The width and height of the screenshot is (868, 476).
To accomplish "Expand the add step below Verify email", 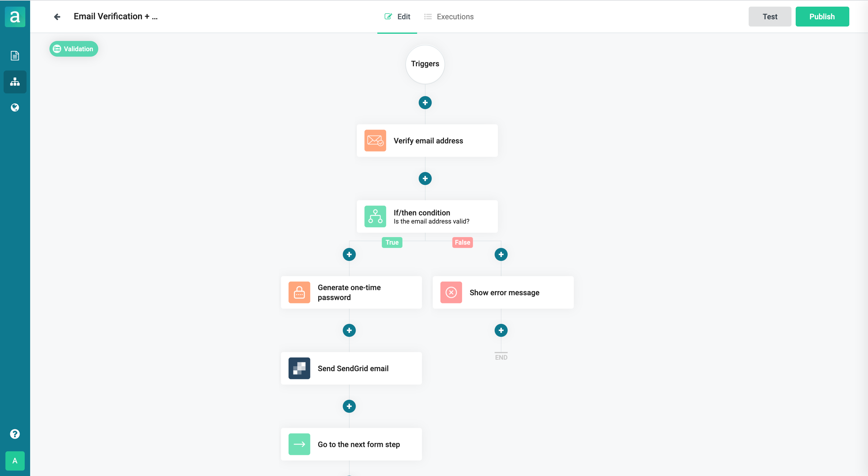I will coord(425,179).
